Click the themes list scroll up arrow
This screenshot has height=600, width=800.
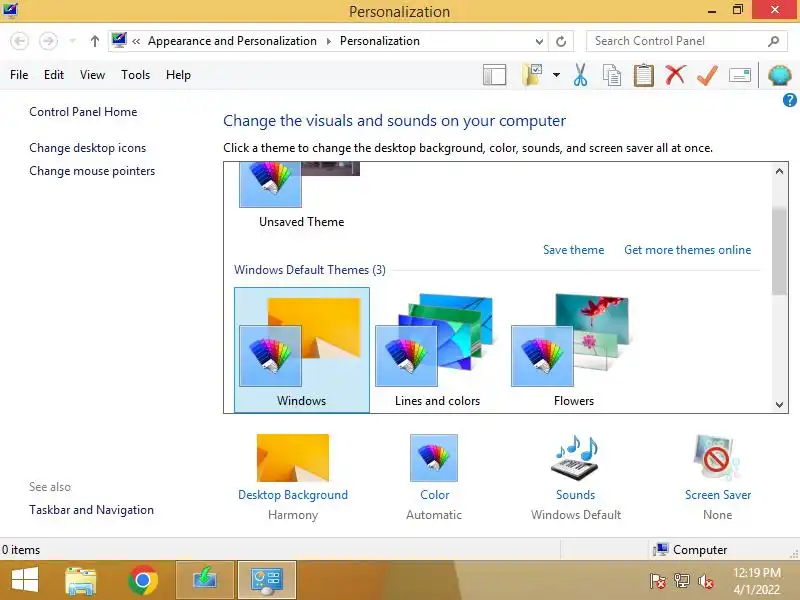[x=779, y=171]
